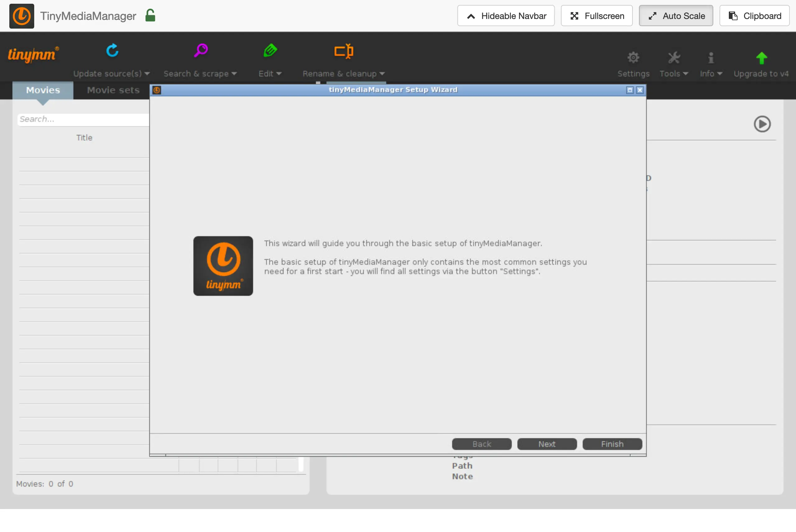Click the orange Rename & cleanup icon
796x532 pixels.
tap(344, 51)
